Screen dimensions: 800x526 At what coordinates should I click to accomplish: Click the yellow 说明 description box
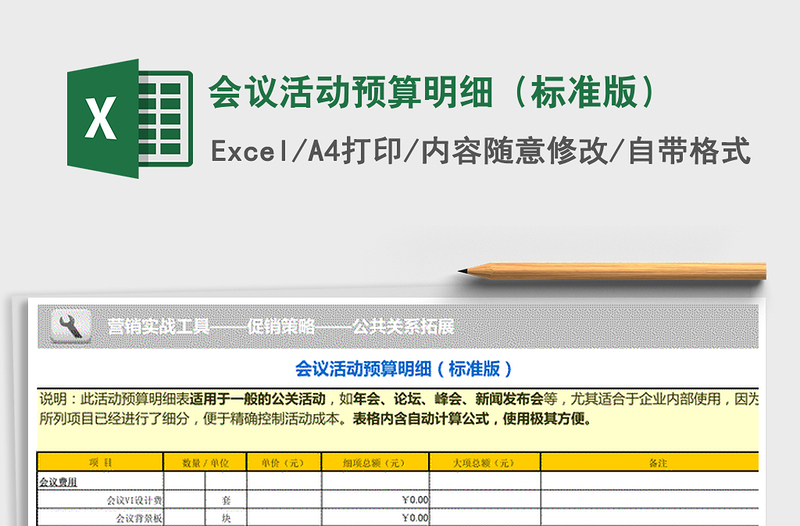[398, 410]
